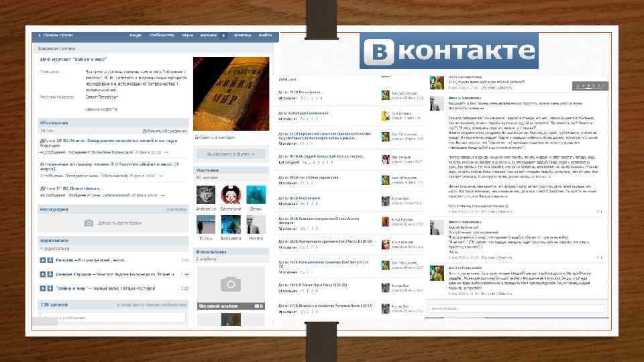The height and width of the screenshot is (362, 644).
Task: Click the arrow player button after the music menu
Action: tap(223, 36)
